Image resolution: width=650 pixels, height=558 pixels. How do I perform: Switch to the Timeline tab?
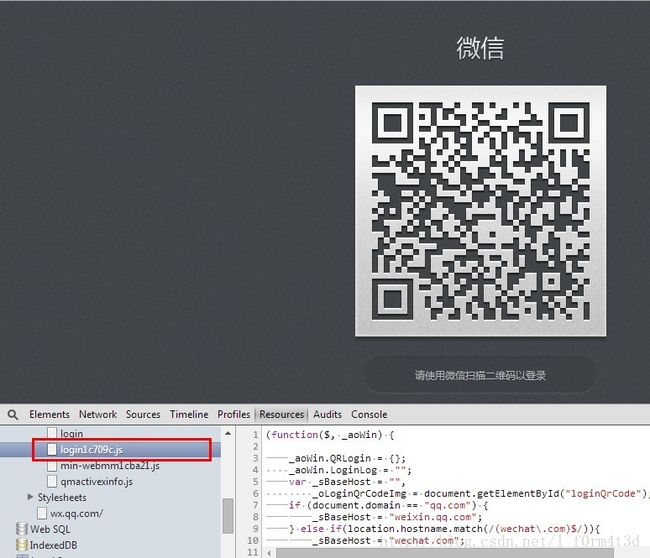click(189, 414)
